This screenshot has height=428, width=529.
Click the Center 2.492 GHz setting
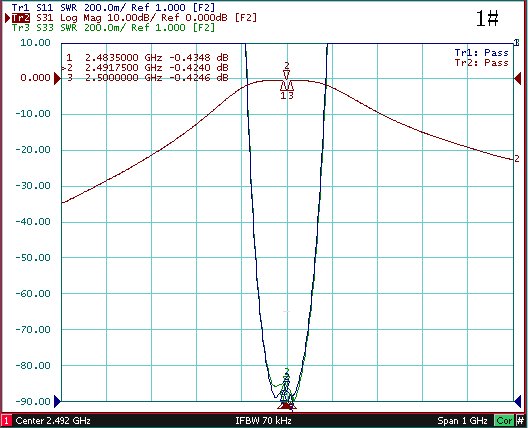pyautogui.click(x=53, y=421)
